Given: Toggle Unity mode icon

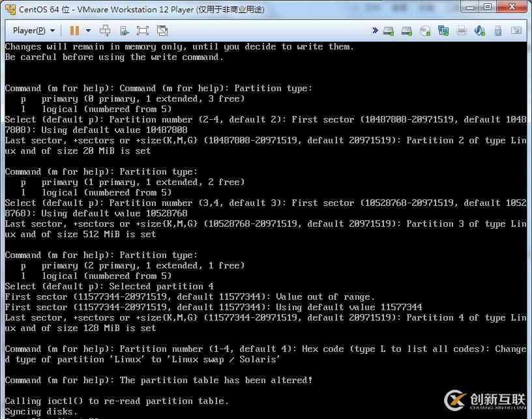Looking at the screenshot, I should (x=162, y=31).
